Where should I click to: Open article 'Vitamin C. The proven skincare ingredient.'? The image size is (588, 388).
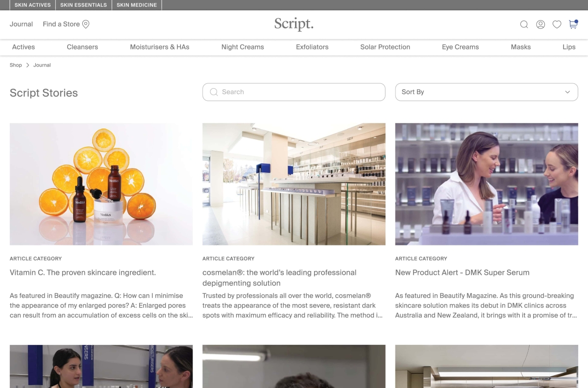coord(83,272)
